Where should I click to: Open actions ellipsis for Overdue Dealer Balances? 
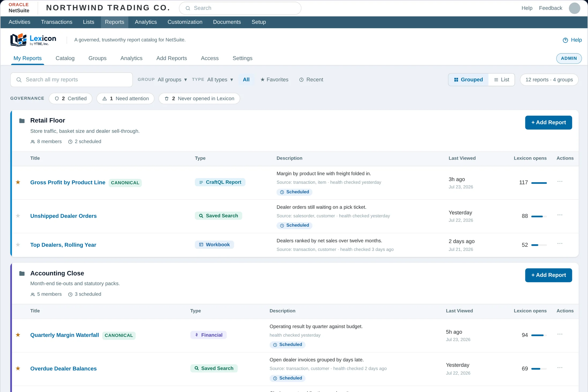click(560, 368)
